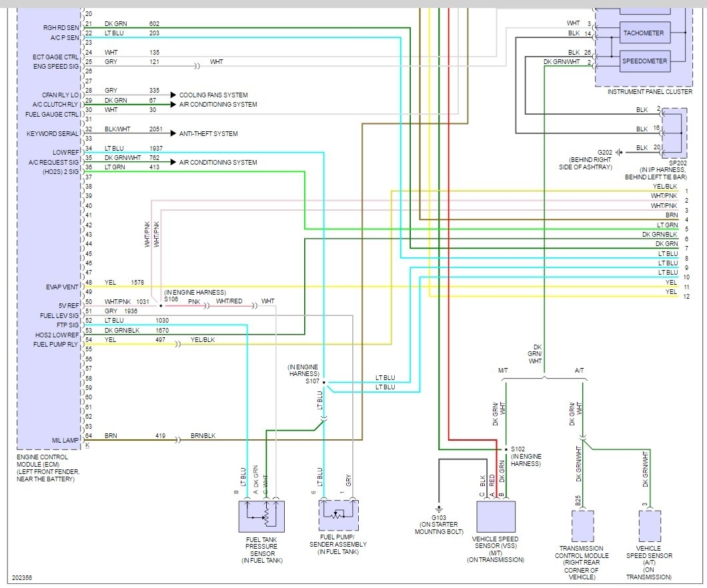Click the MIL LAMP pin 64 label
Image resolution: width=707 pixels, height=588 pixels.
tap(65, 440)
